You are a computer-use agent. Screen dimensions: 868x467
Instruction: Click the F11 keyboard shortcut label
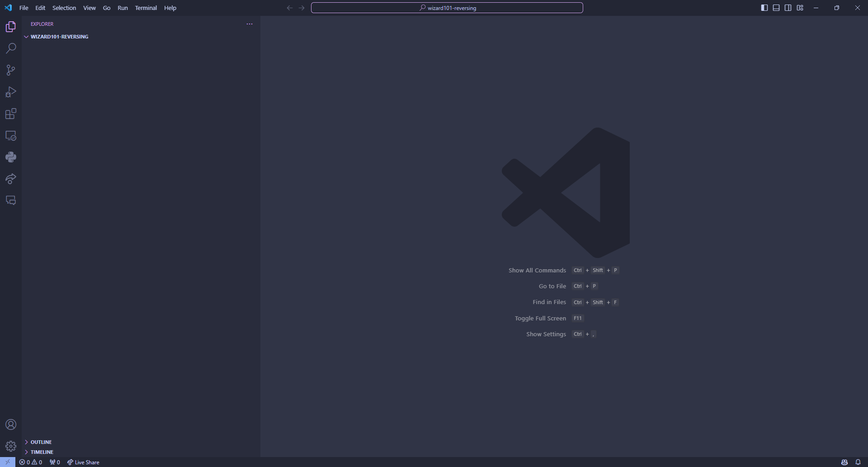(578, 318)
